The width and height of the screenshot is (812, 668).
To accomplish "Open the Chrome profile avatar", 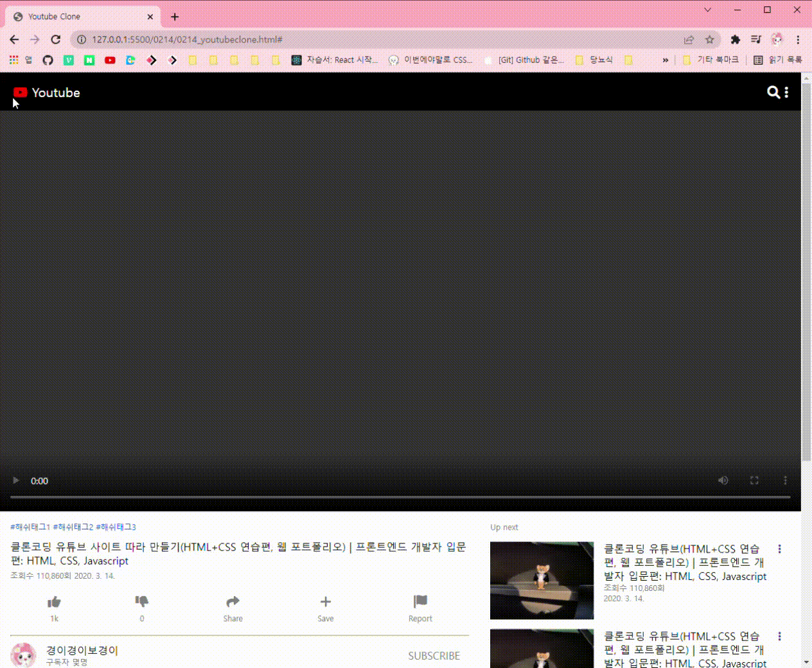I will (x=777, y=39).
